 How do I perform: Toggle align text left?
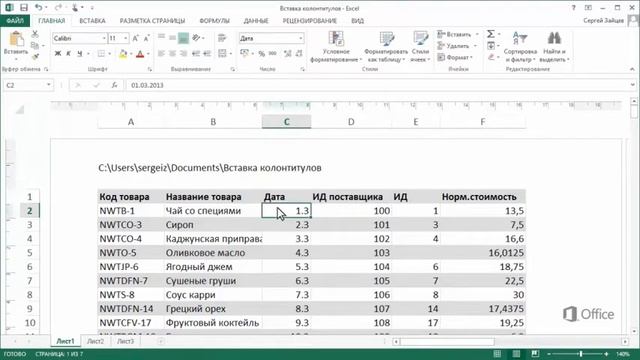coord(162,53)
